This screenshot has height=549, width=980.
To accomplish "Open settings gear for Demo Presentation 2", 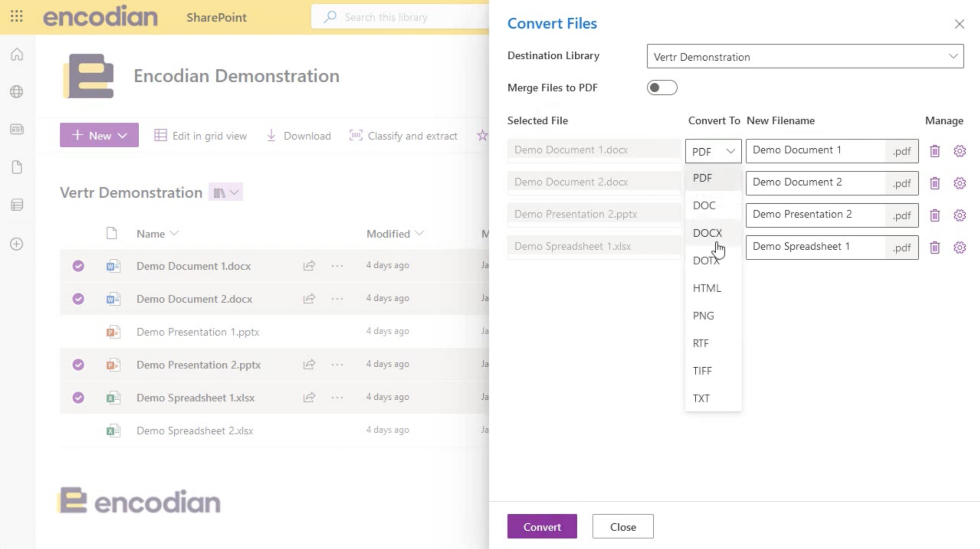I will (x=959, y=215).
